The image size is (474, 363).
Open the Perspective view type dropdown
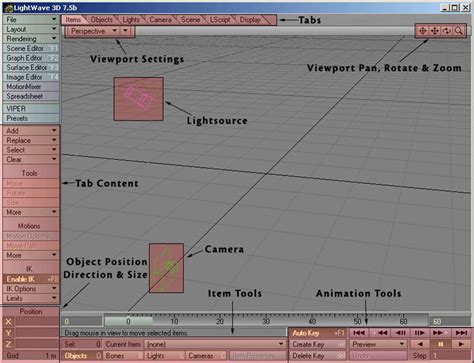[x=93, y=31]
